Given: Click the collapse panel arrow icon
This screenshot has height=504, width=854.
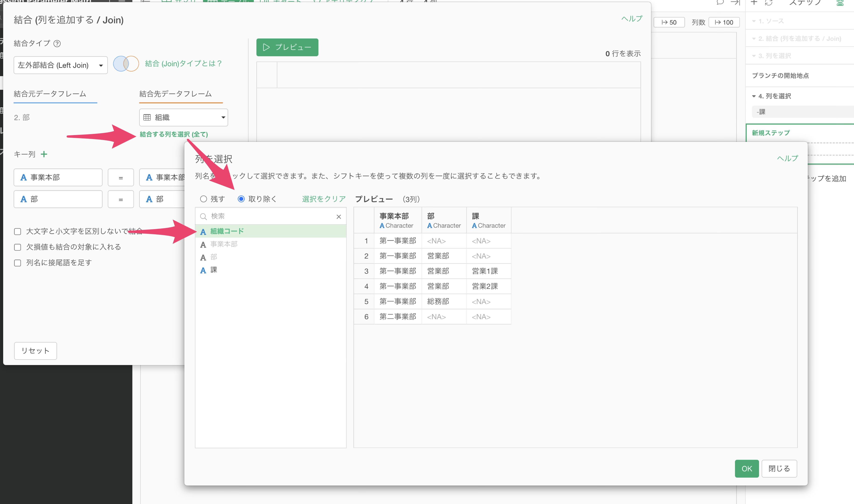Looking at the screenshot, I should click(x=735, y=3).
